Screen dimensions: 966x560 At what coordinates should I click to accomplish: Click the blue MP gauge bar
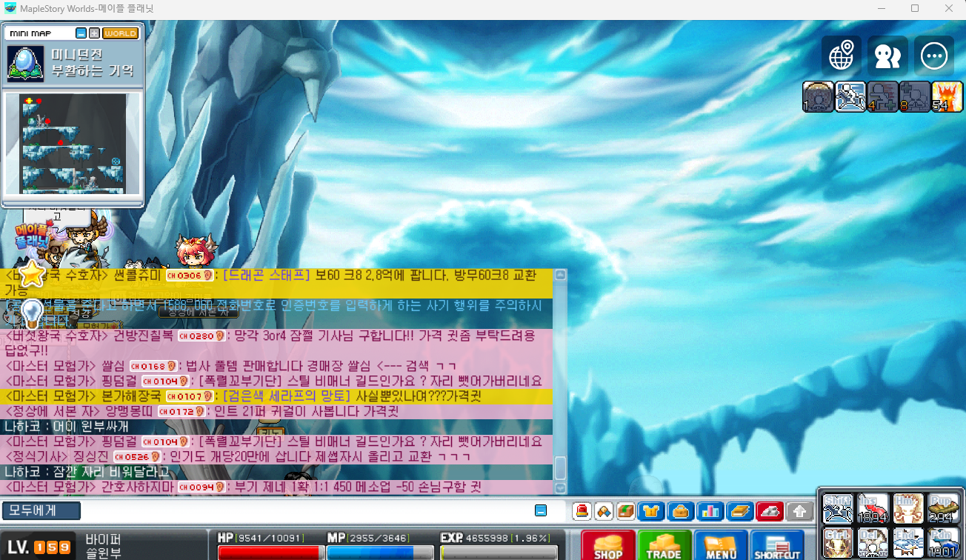(x=380, y=553)
